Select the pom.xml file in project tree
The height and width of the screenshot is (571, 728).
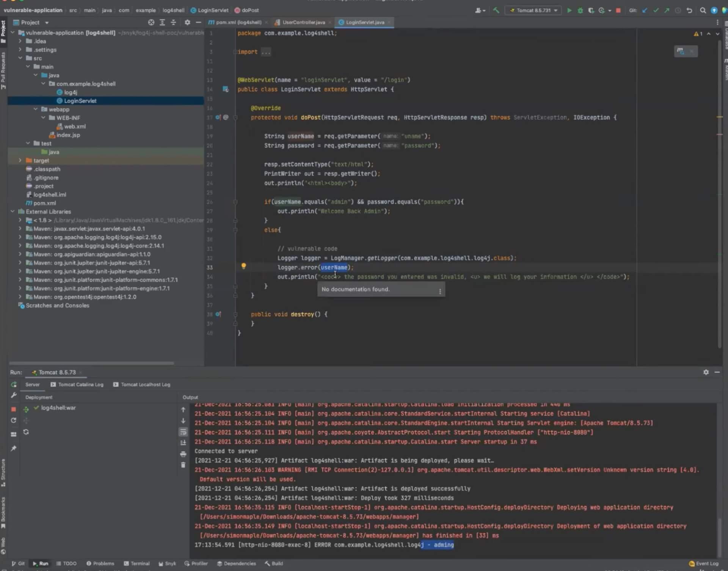[x=44, y=203]
